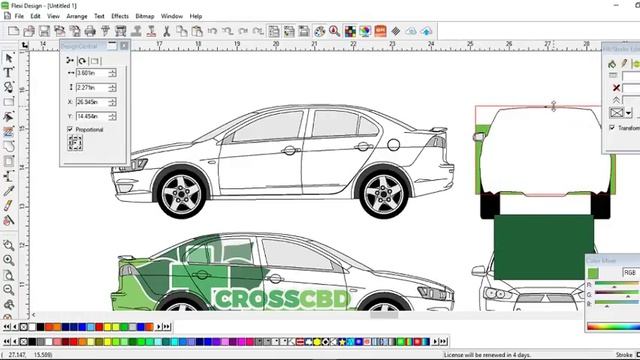
Task: Click the Y position stepper arrows
Action: [112, 116]
